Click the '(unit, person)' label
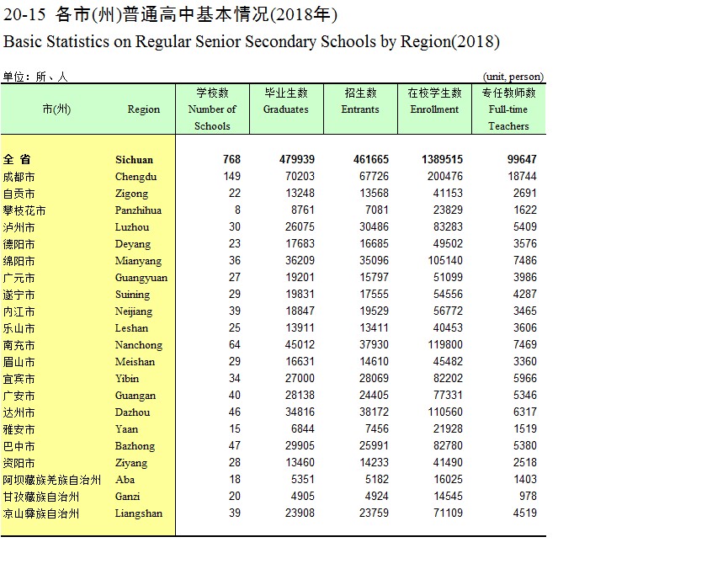Image resolution: width=728 pixels, height=569 pixels. (513, 77)
